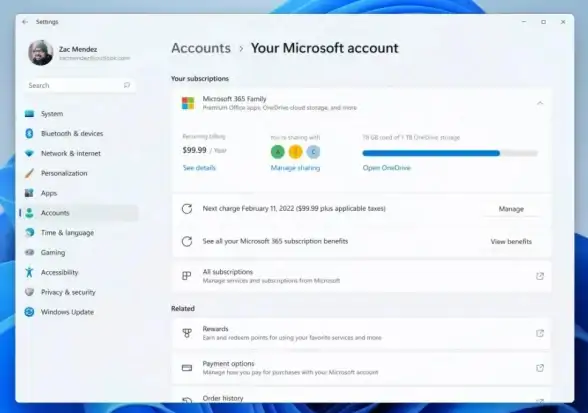Collapse Microsoft 365 Family card chevron
Screen dimensions: 588x413
point(540,103)
